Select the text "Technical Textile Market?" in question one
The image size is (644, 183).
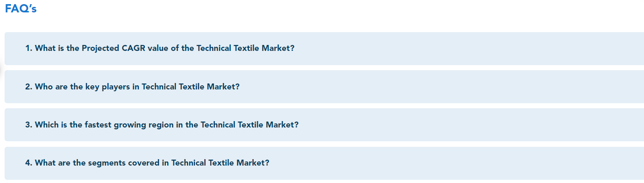(x=246, y=48)
